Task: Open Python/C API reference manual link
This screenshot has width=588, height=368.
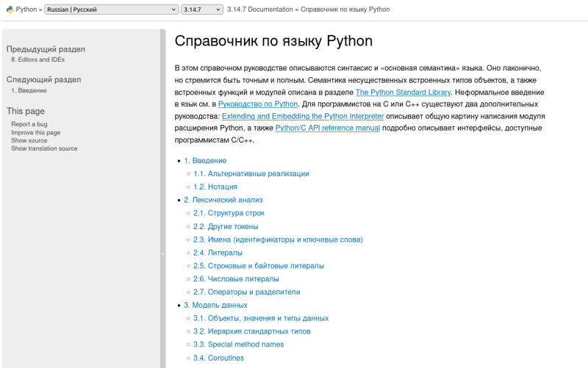Action: pyautogui.click(x=328, y=128)
